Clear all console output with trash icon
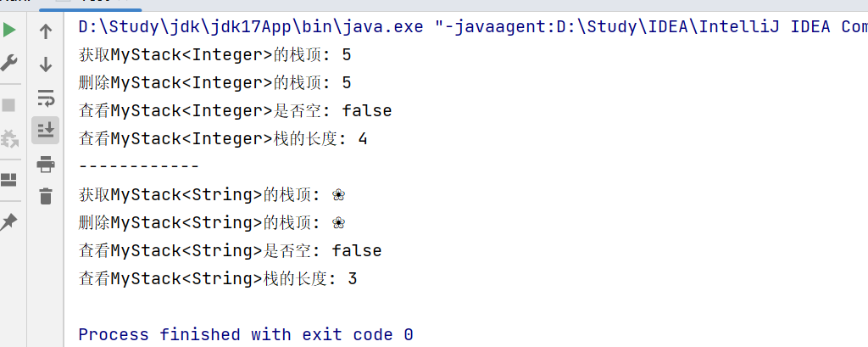The width and height of the screenshot is (868, 347). pyautogui.click(x=46, y=196)
